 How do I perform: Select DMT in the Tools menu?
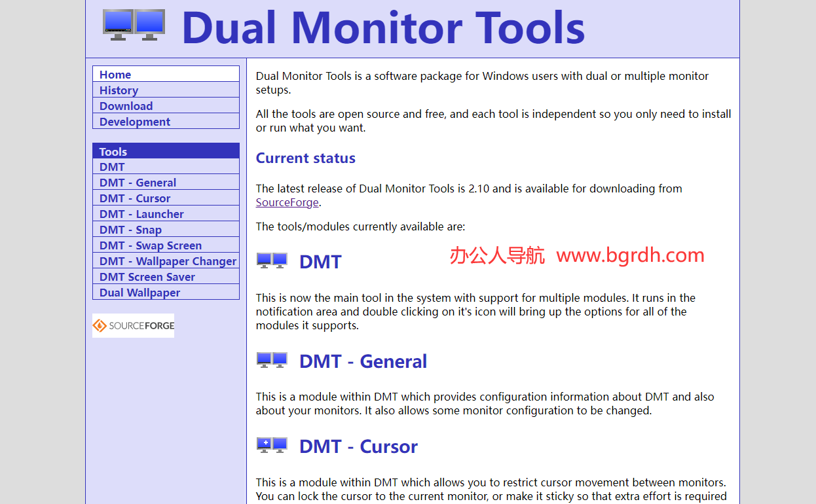(166, 166)
